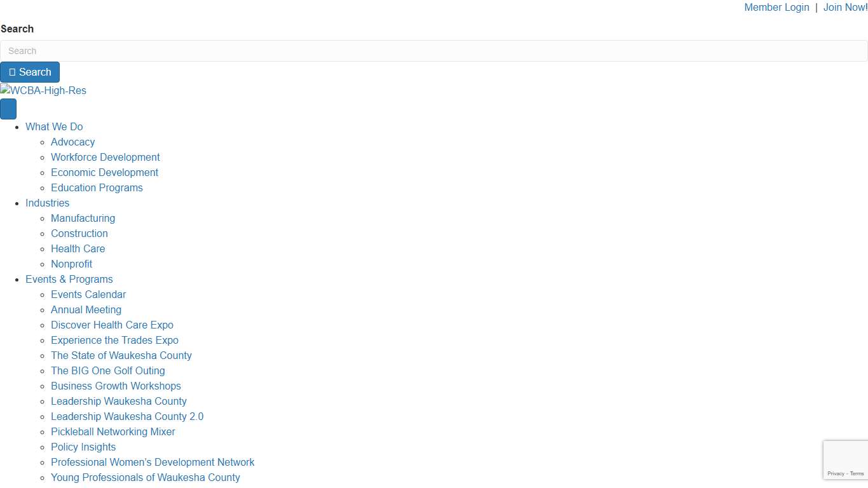Open the Health Care industry link
This screenshot has width=868, height=488.
coord(78,249)
